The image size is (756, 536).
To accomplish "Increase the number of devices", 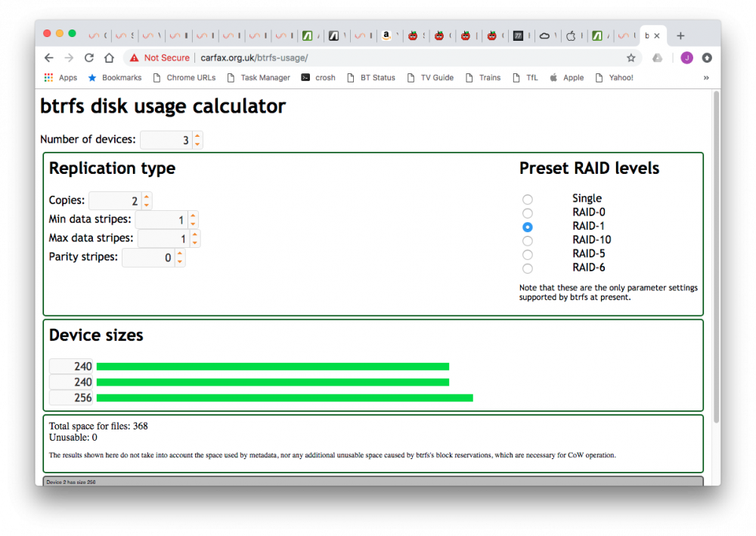I will point(197,136).
